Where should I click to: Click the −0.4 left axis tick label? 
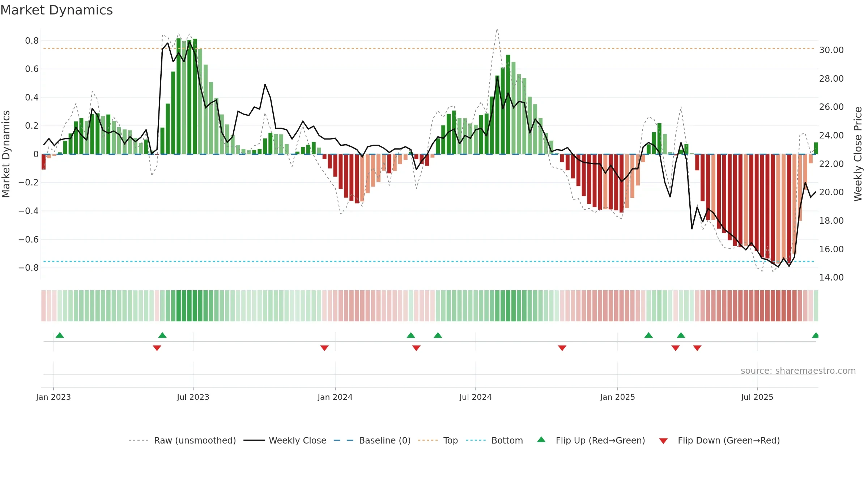tap(29, 211)
